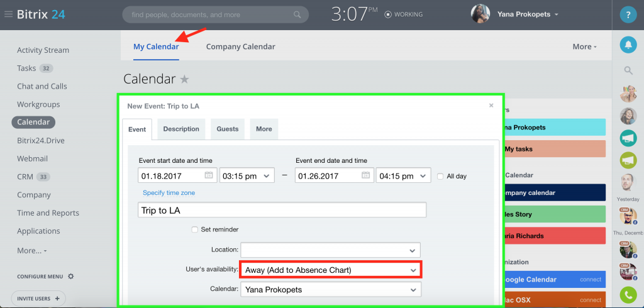The image size is (644, 308).
Task: Select the cyan Yana Prokopets calendar swatch
Action: tap(555, 128)
